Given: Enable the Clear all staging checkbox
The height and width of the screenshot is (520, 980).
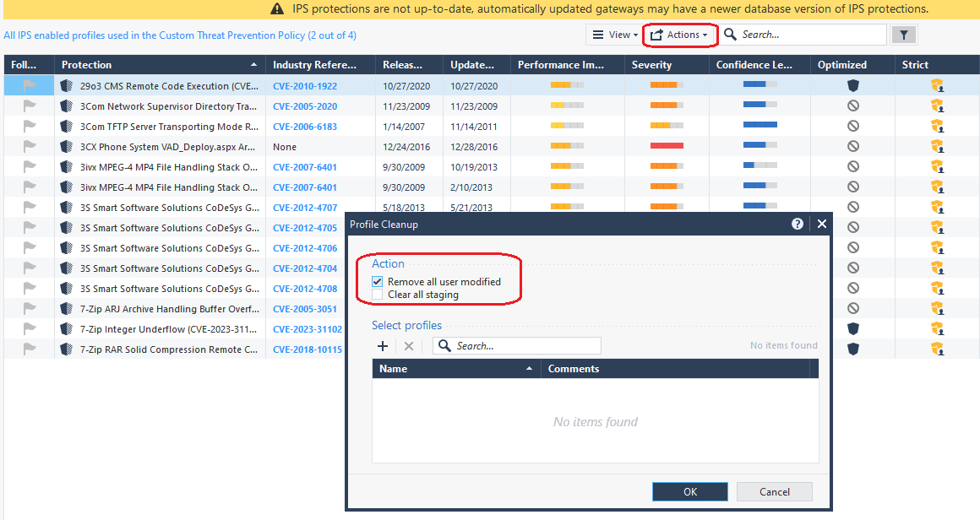Looking at the screenshot, I should tap(377, 293).
